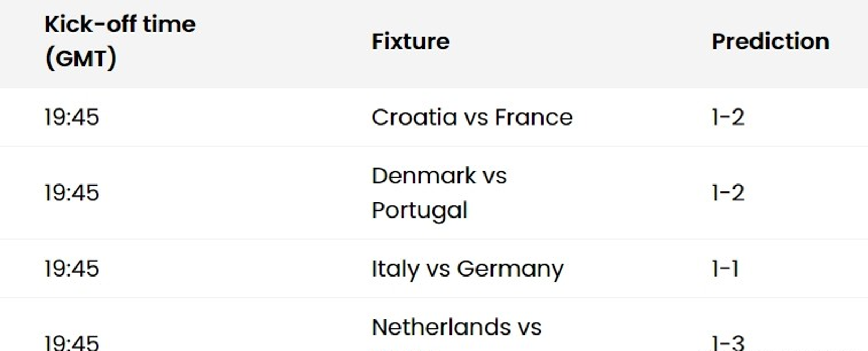
Task: Click the word Portugal in the fixture column
Action: coord(420,211)
